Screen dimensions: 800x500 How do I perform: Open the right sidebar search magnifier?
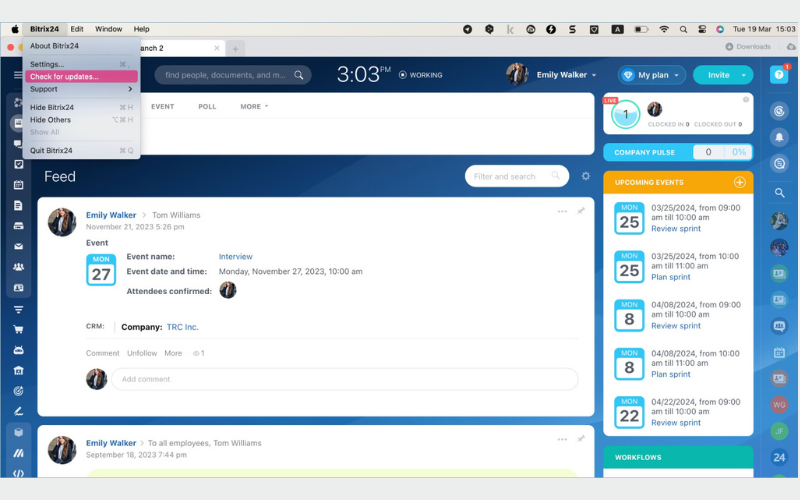(x=779, y=193)
